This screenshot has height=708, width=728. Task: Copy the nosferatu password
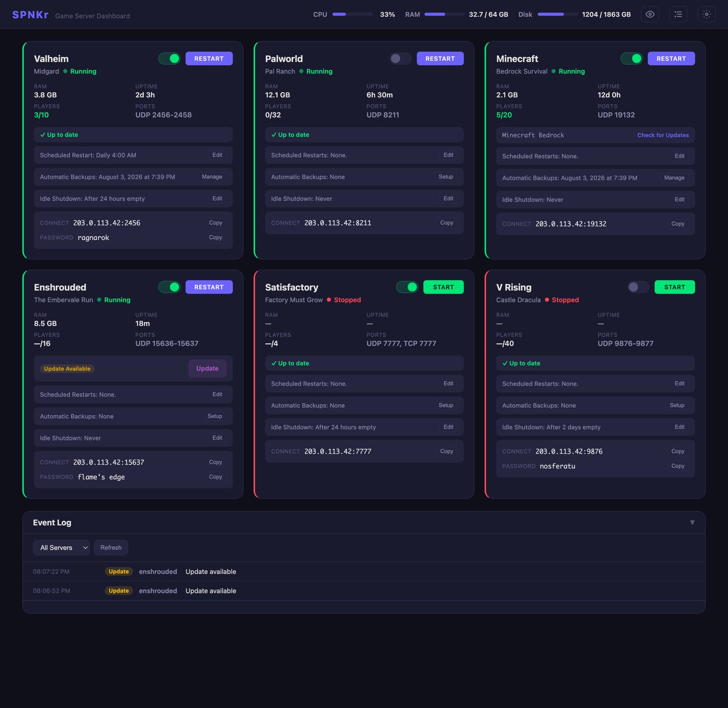[x=678, y=466]
